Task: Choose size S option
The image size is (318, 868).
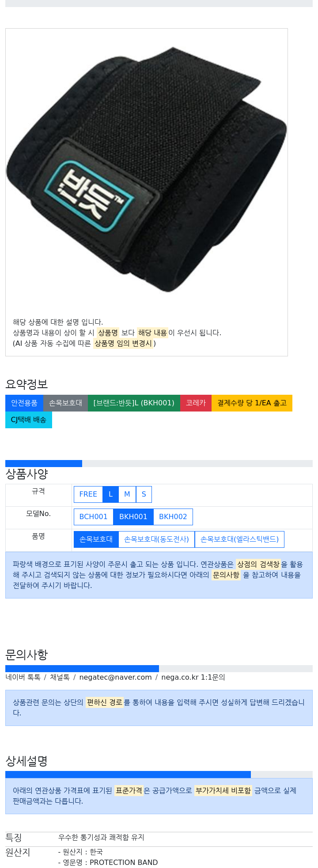Action: [x=144, y=494]
